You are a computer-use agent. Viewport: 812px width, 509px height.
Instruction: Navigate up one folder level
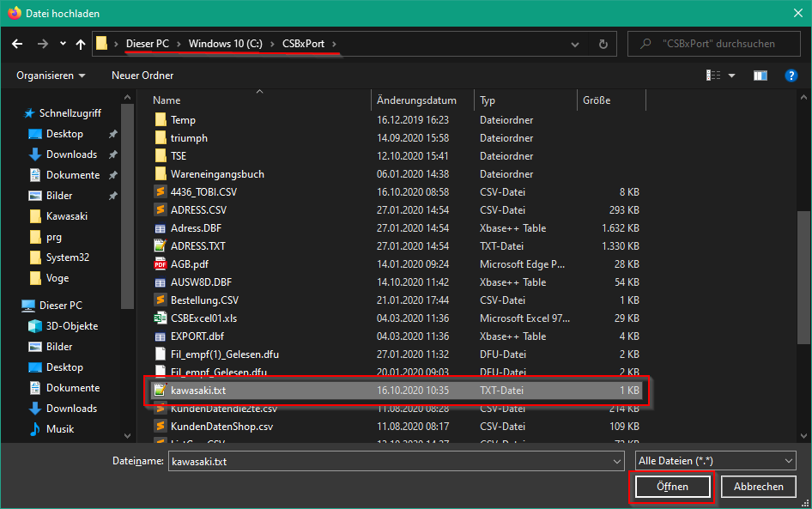click(81, 44)
